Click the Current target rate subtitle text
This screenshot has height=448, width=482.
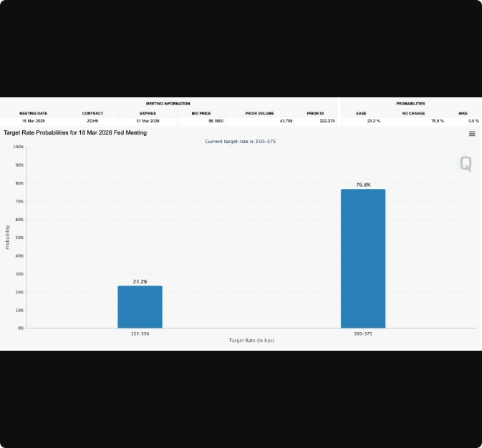coord(240,142)
